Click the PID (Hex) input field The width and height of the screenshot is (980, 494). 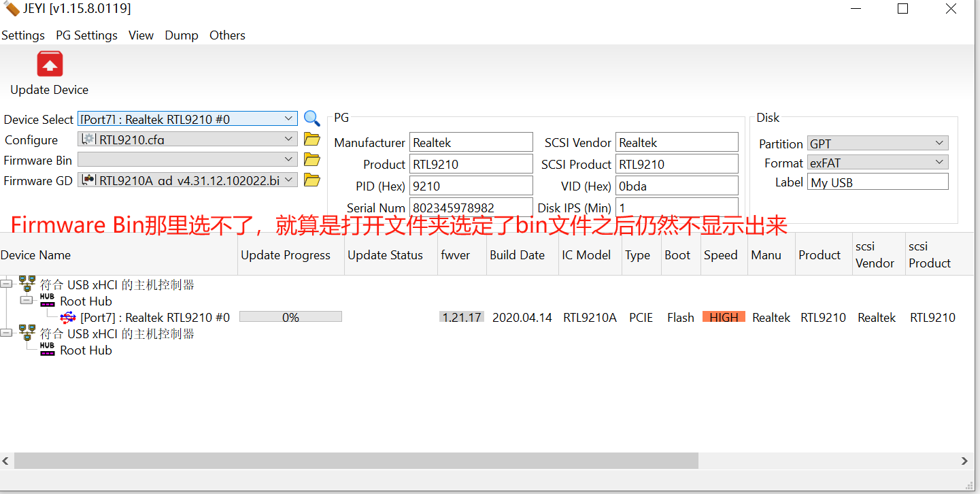click(x=471, y=186)
